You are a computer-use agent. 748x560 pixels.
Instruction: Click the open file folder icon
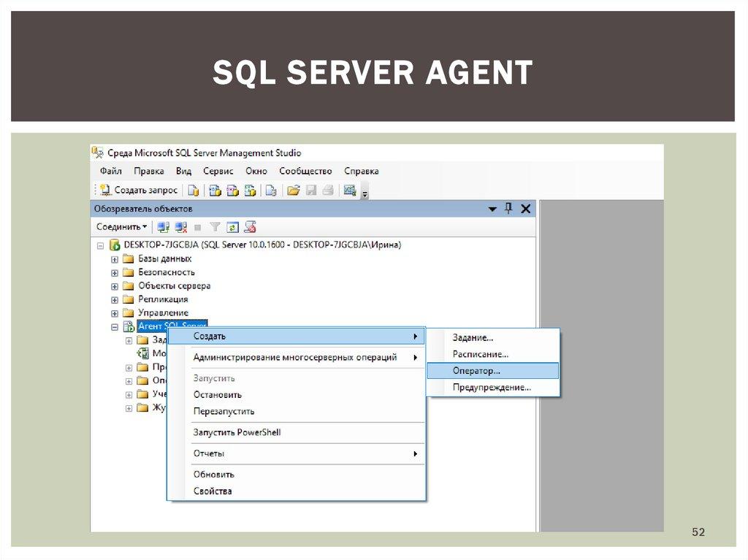tap(293, 191)
